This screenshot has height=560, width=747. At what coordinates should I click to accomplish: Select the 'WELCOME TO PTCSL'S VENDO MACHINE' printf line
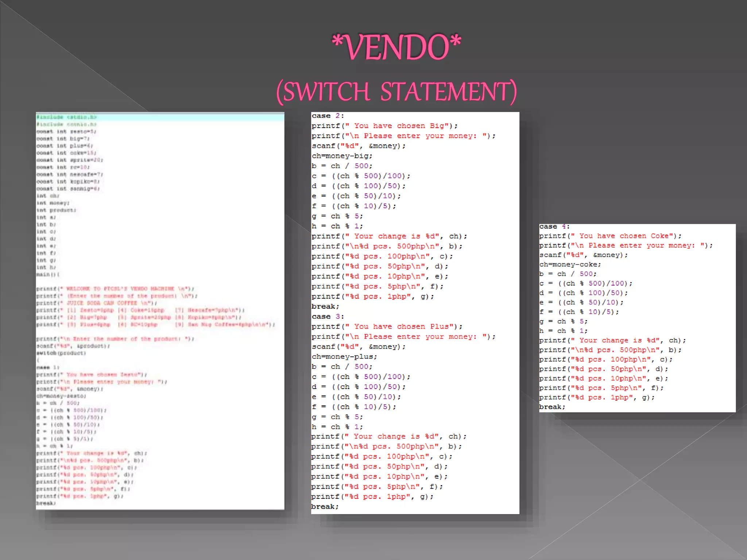click(115, 289)
